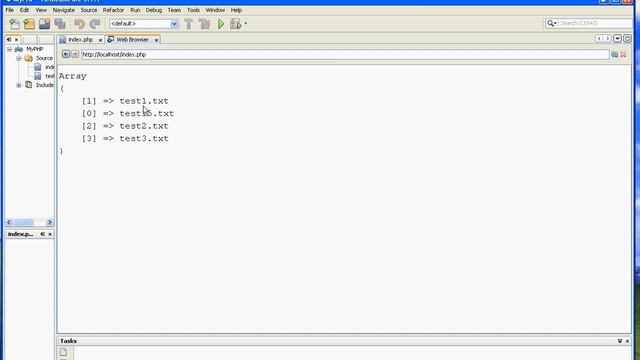
Task: Open the Run menu
Action: point(135,10)
